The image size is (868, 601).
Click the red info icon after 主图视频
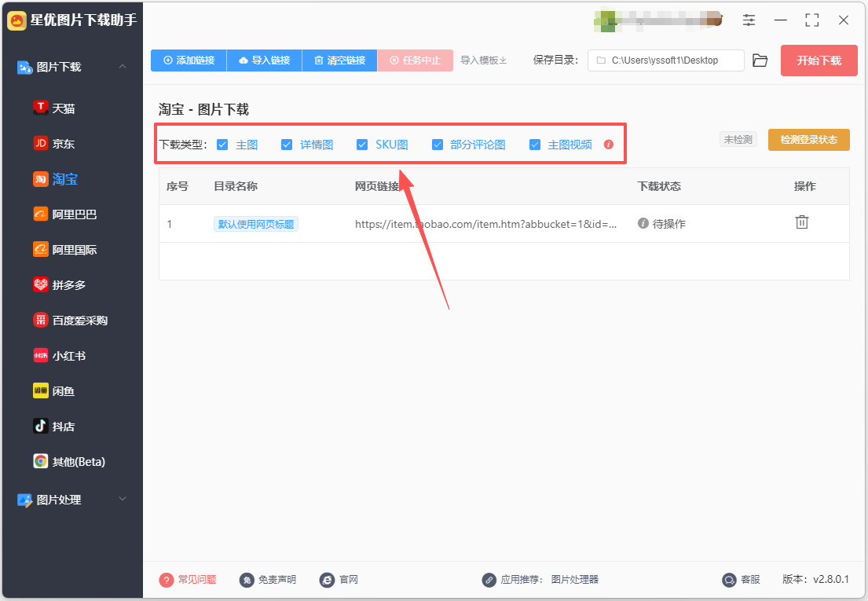coord(608,145)
